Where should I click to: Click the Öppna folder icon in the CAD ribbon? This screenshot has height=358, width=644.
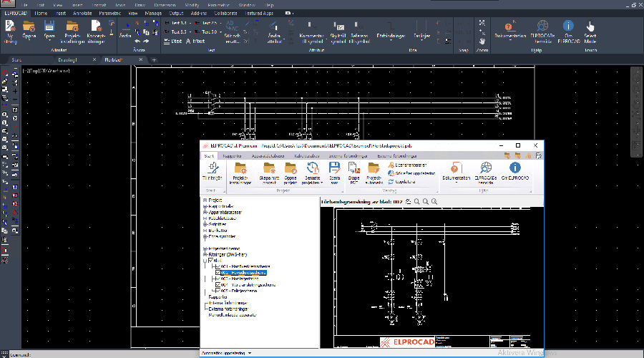[29, 26]
